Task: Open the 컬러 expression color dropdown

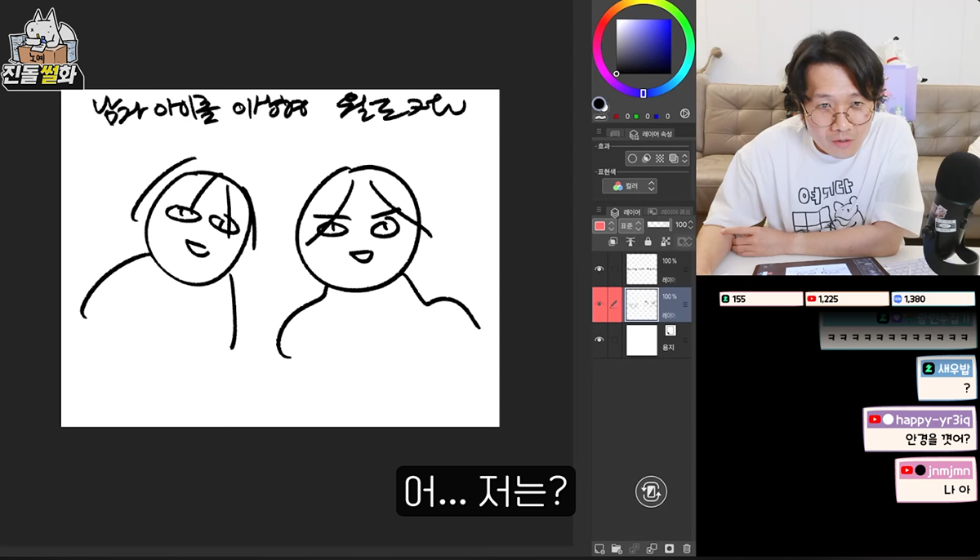Action: pyautogui.click(x=629, y=186)
